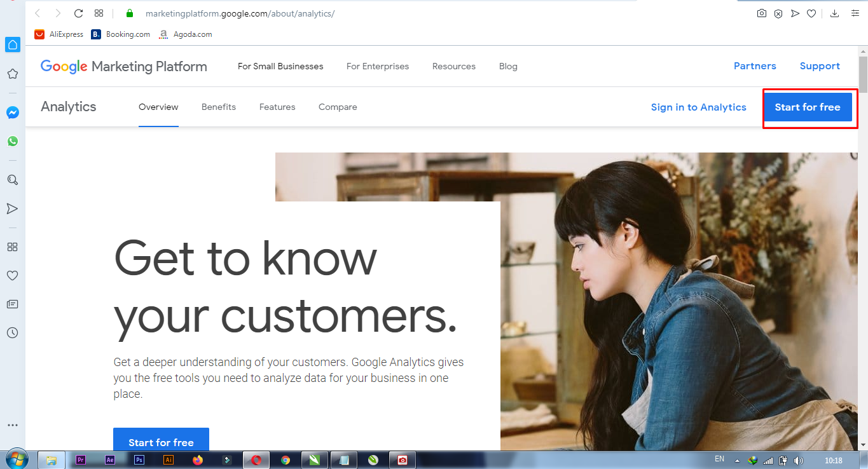Open sidebar news feed icon

tap(12, 304)
